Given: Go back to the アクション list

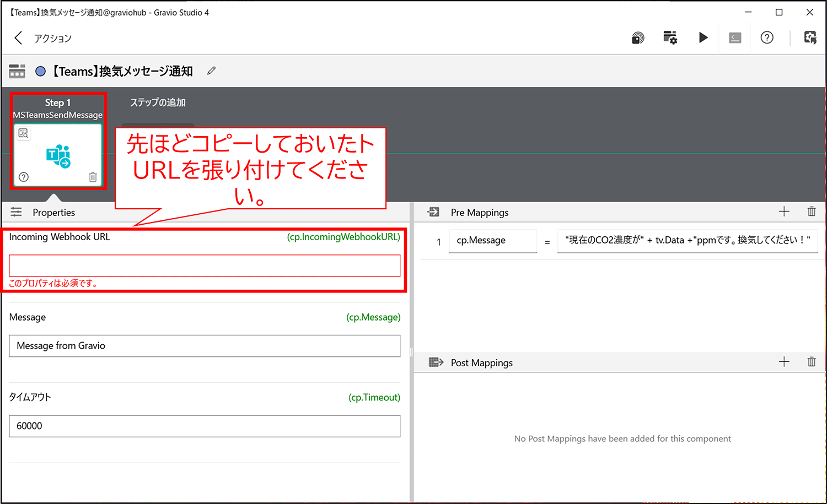Looking at the screenshot, I should pyautogui.click(x=18, y=38).
